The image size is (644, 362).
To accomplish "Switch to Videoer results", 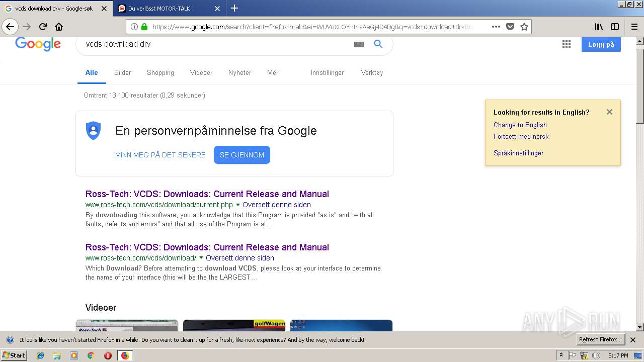I will pos(201,73).
